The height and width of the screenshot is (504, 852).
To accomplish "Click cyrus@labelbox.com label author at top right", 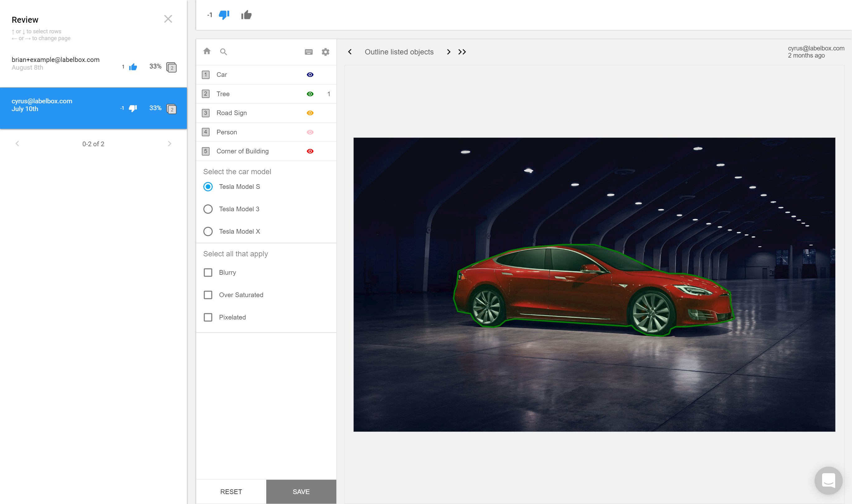I will point(816,48).
